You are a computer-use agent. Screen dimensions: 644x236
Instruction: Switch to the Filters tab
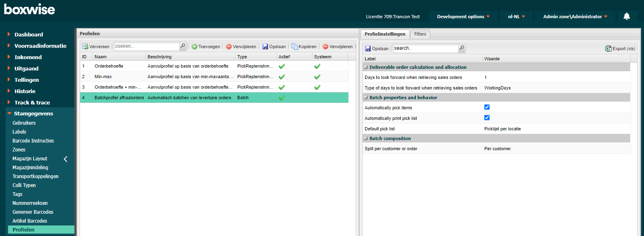(420, 34)
